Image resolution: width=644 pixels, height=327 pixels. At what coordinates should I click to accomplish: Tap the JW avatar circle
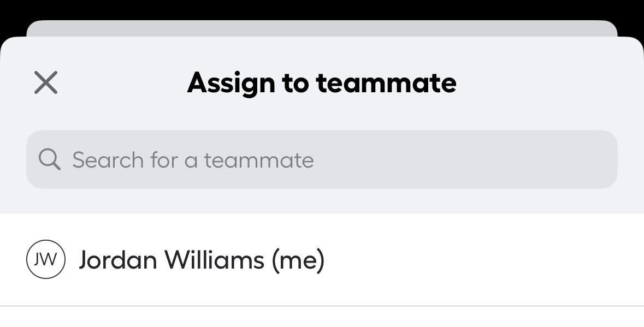[x=45, y=259]
